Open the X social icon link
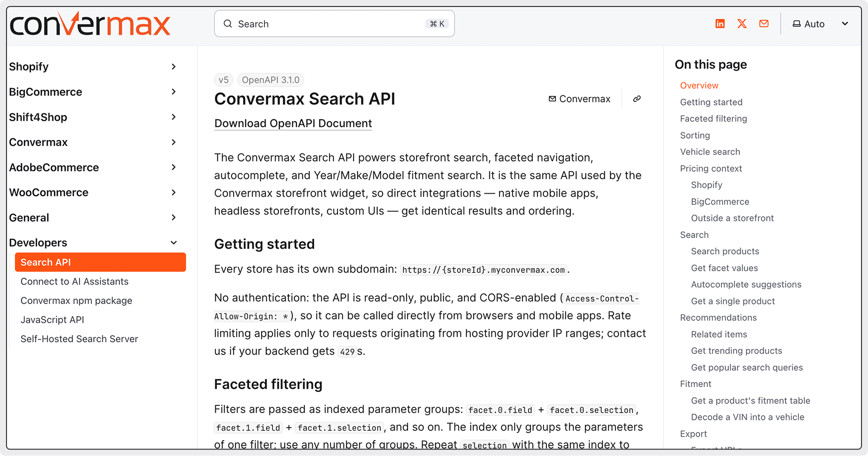The image size is (868, 456). pos(742,24)
